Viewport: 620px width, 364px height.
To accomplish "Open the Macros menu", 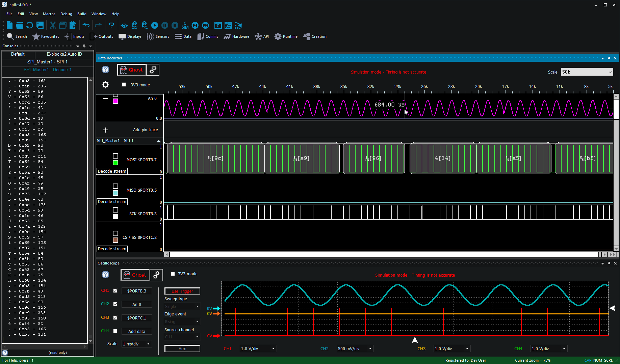I will (x=49, y=14).
